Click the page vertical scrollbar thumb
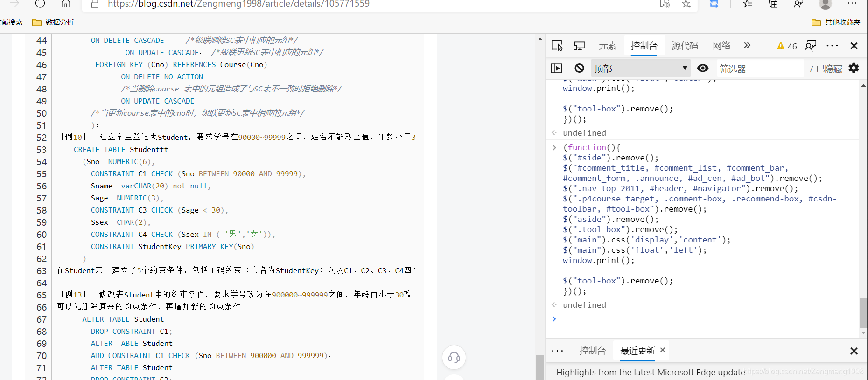This screenshot has height=380, width=868. [540, 367]
